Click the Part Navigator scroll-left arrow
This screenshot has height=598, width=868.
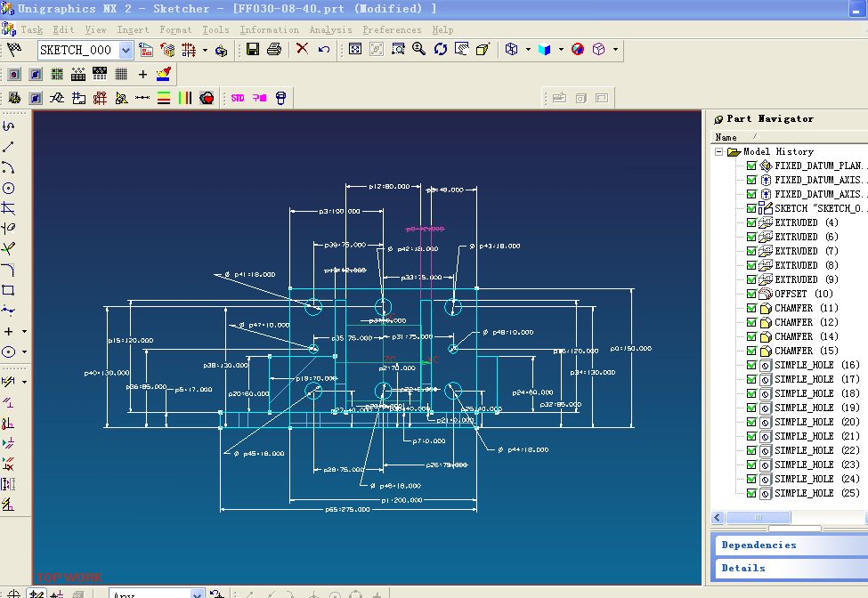pyautogui.click(x=718, y=518)
